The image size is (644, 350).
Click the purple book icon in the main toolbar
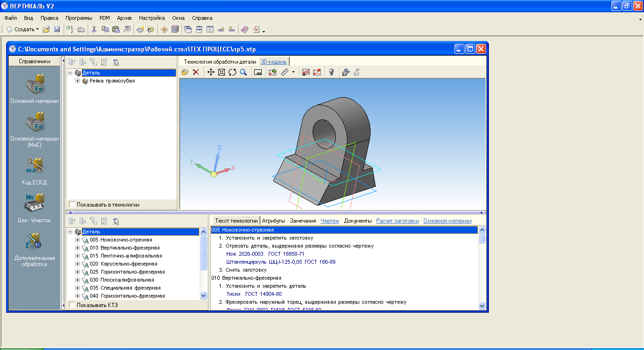[x=245, y=29]
